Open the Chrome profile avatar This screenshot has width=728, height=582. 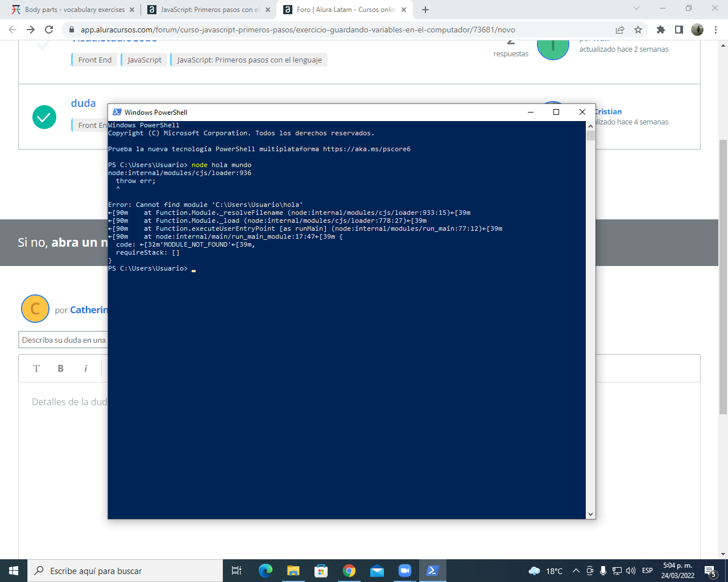697,30
